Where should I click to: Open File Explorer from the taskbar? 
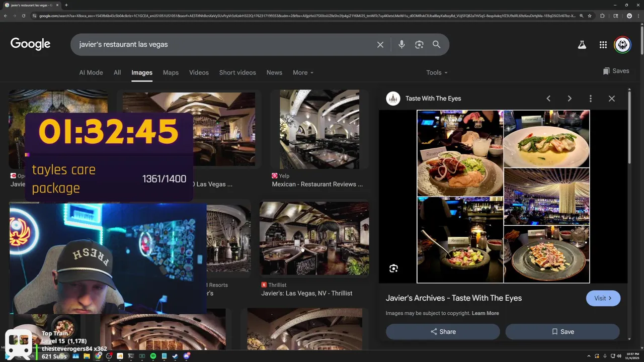point(87,356)
